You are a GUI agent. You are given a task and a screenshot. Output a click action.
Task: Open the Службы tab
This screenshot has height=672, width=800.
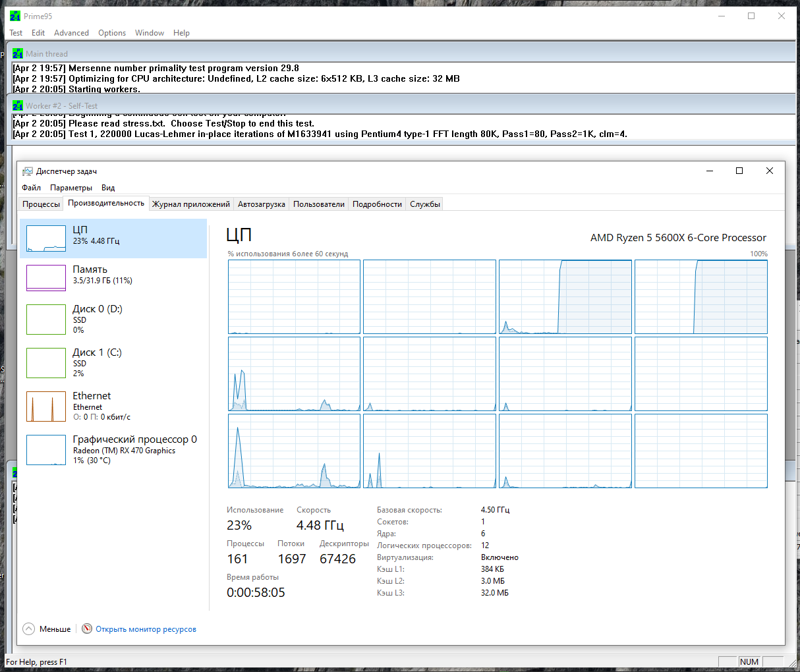coord(425,204)
